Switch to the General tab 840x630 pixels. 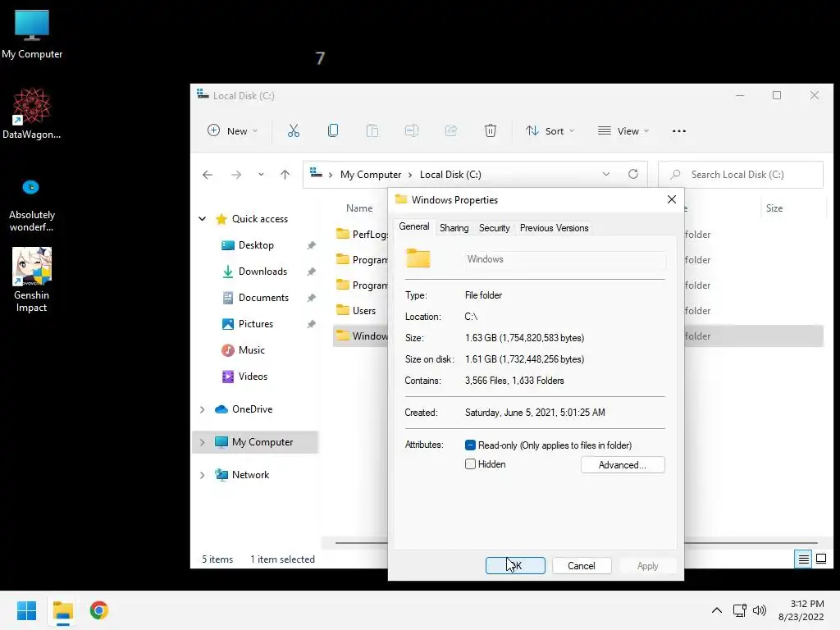pos(414,226)
